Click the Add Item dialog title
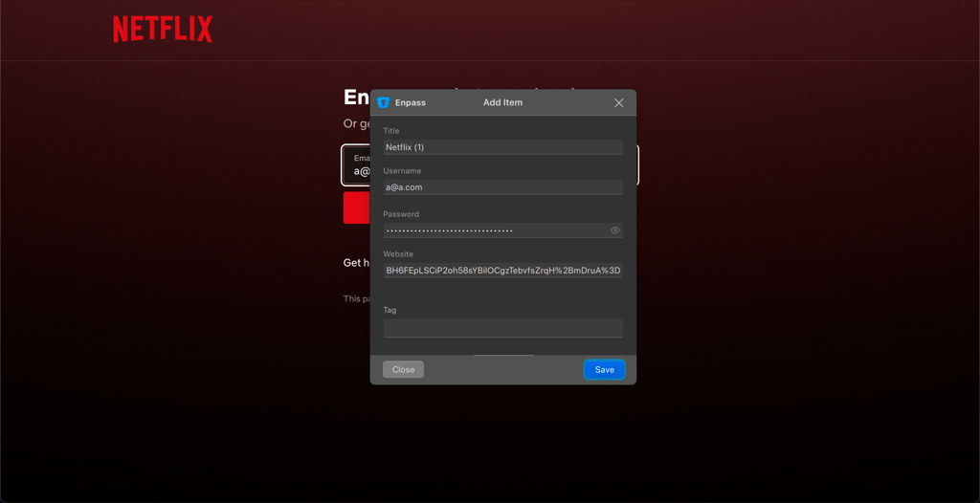The height and width of the screenshot is (503, 980). pyautogui.click(x=502, y=102)
